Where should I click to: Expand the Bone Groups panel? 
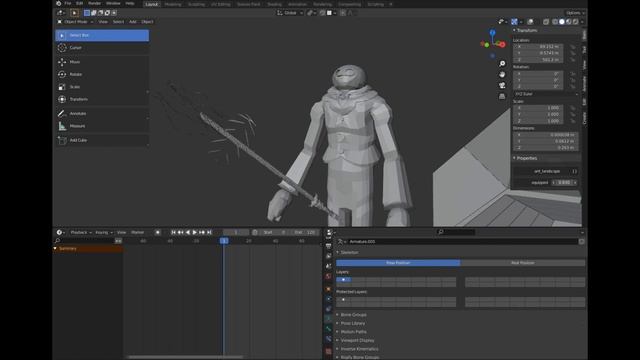point(353,315)
